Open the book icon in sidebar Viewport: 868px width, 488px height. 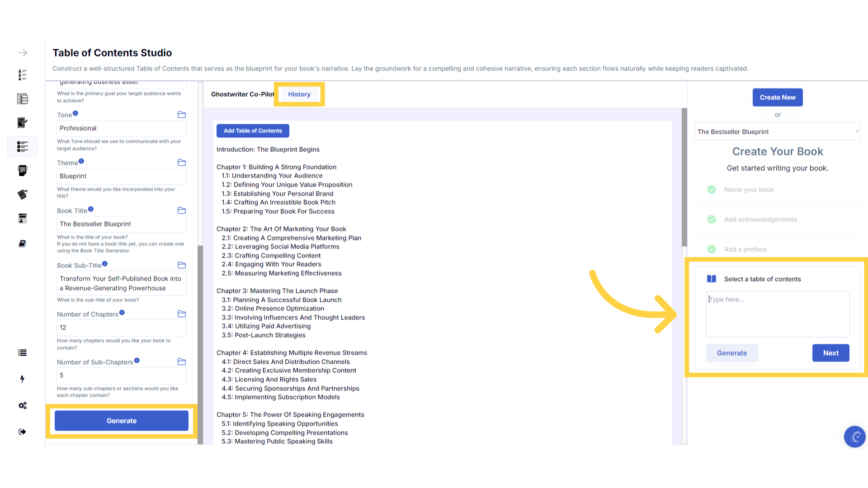pos(22,244)
